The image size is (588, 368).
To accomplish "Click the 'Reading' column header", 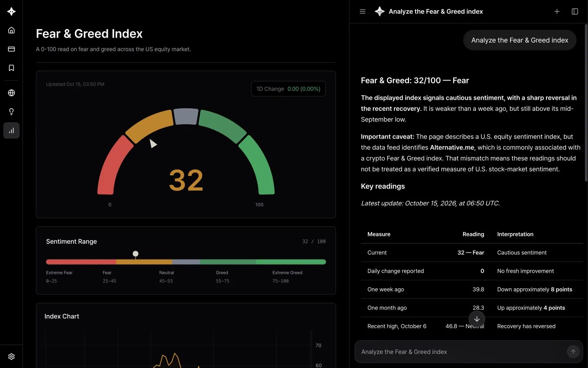I will tap(473, 234).
